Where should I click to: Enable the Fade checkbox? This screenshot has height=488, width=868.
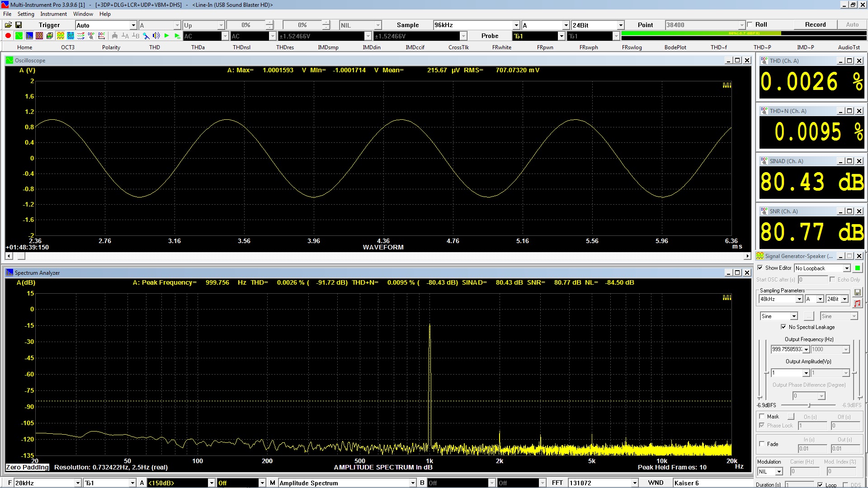pos(762,444)
